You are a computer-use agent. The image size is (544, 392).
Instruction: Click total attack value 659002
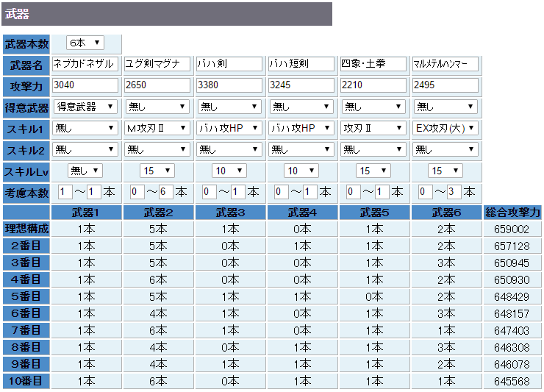pos(512,229)
